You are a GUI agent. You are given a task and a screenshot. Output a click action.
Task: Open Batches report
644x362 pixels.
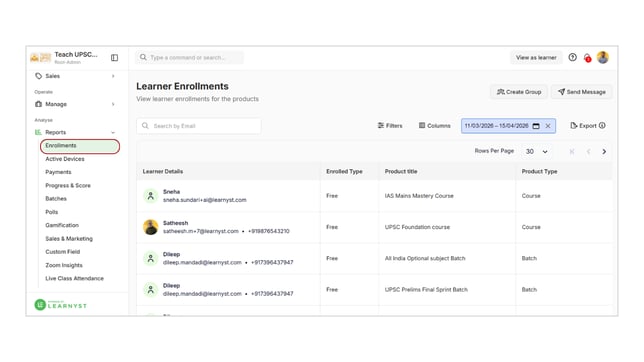(x=56, y=199)
